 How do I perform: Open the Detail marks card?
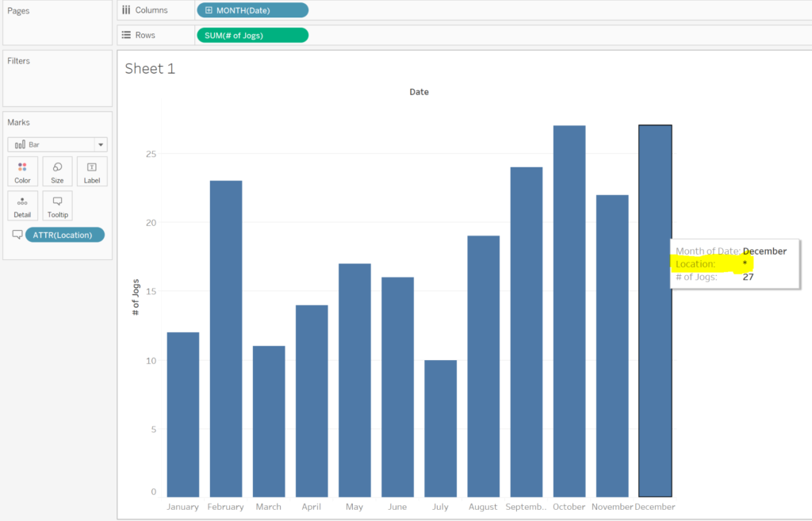22,206
